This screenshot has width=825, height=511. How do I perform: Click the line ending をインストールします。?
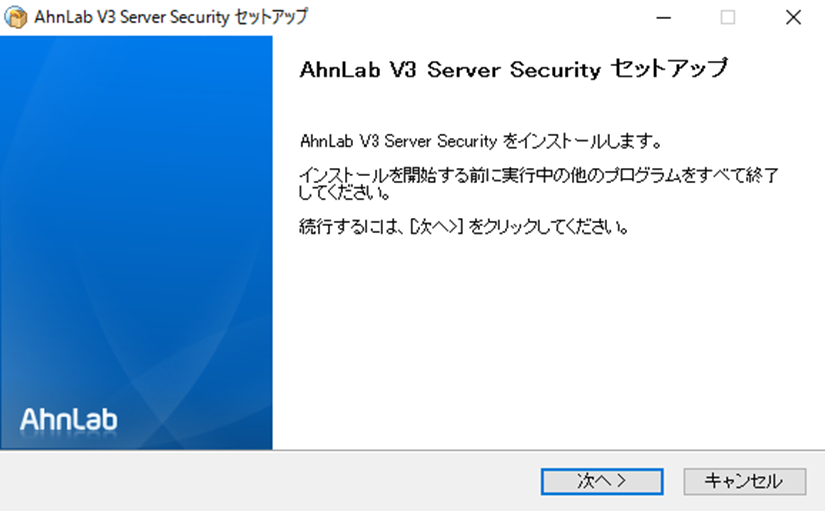481,141
